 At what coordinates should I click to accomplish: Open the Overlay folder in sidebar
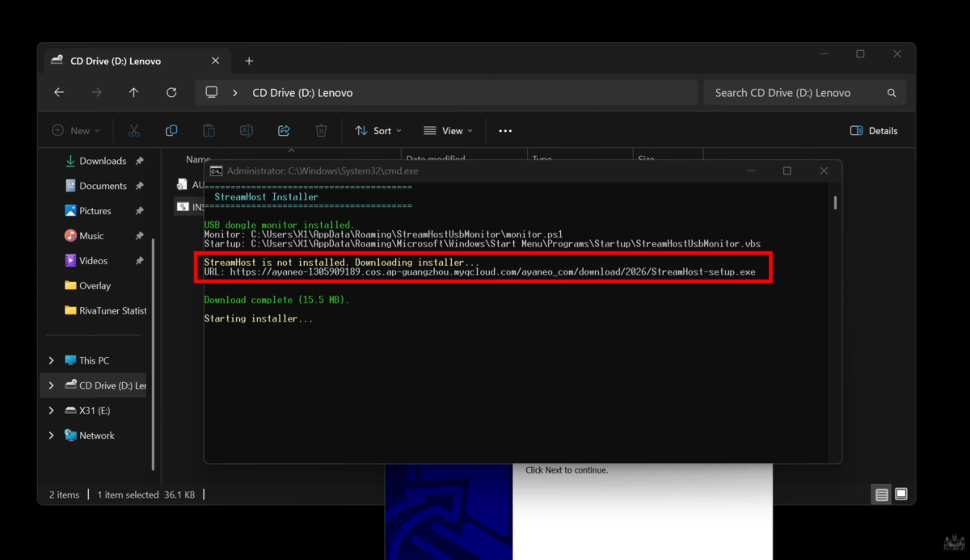coord(95,286)
